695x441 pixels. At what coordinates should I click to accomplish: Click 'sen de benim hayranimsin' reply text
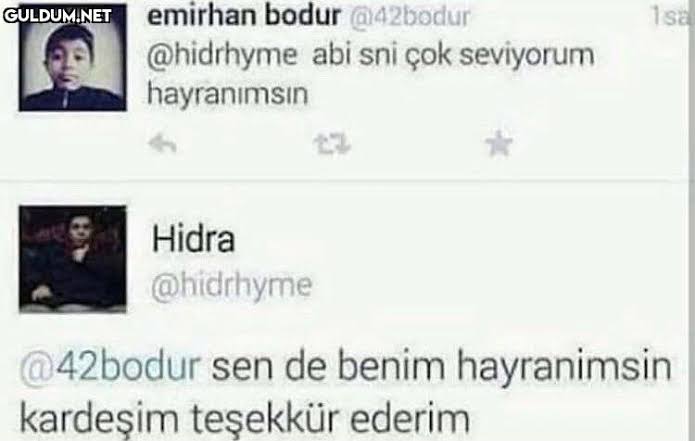441,367
